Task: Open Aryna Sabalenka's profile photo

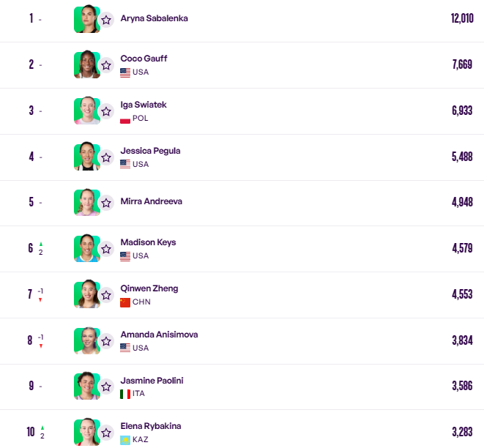Action: tap(86, 19)
